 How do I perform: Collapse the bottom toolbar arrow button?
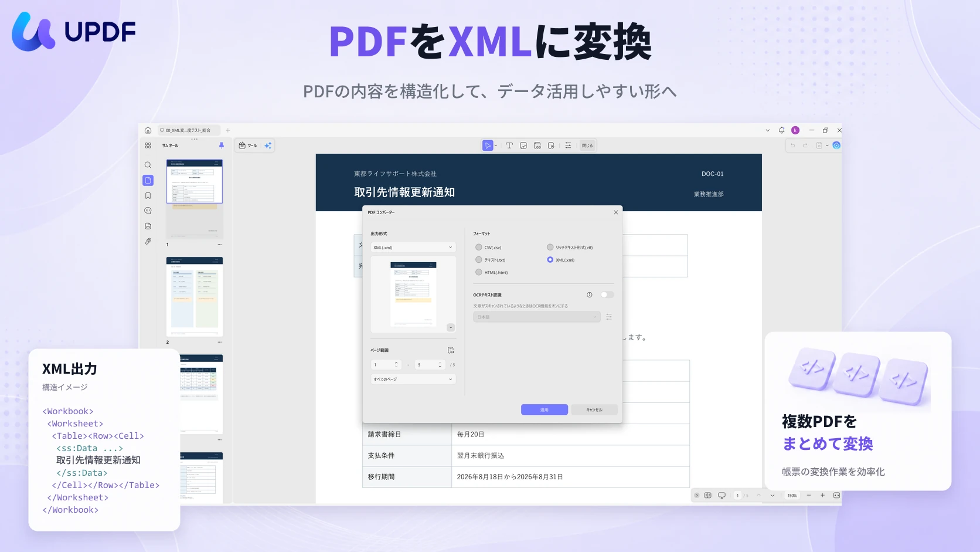[x=696, y=496]
